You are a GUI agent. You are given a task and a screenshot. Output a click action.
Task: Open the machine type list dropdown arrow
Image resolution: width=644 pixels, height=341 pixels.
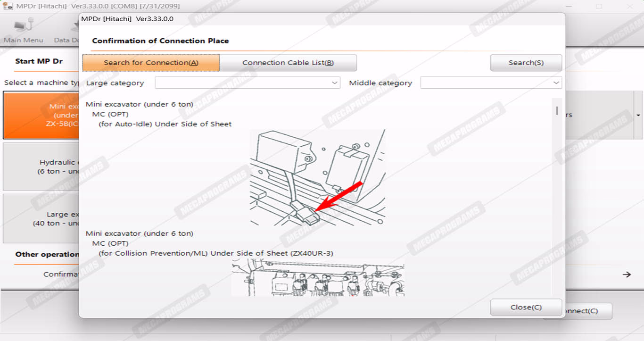pyautogui.click(x=638, y=115)
